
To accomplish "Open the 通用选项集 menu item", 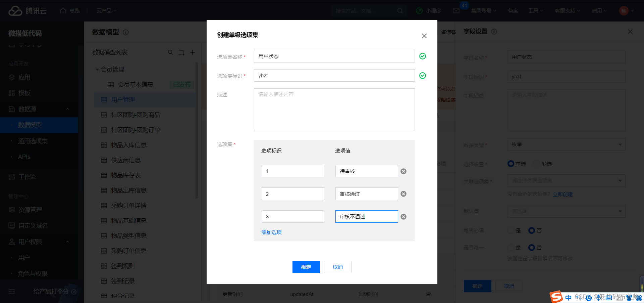I will [33, 141].
